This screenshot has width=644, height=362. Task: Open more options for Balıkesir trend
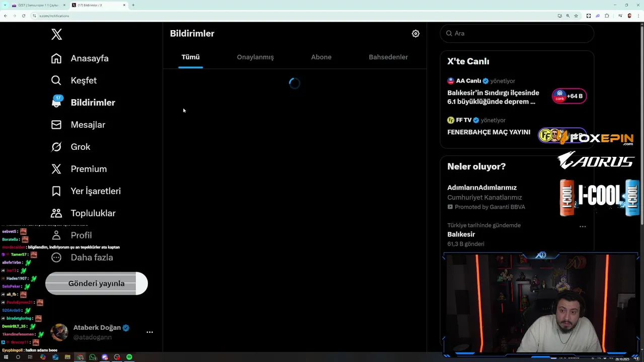click(x=583, y=226)
